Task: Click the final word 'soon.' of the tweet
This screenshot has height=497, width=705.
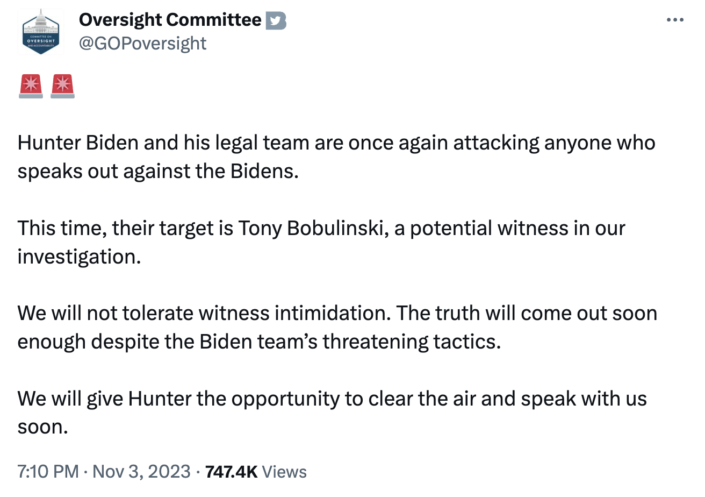Action: (x=43, y=427)
